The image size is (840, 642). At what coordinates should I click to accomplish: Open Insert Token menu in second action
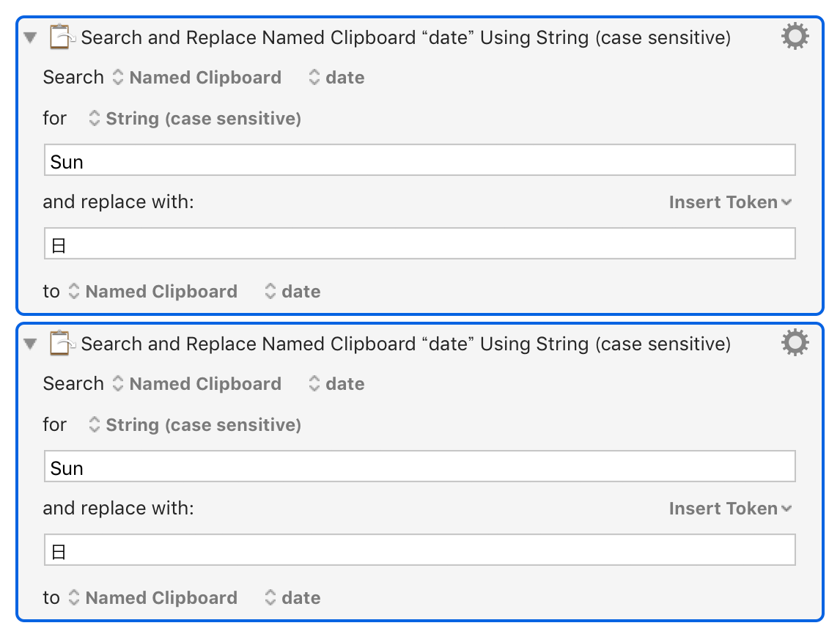(x=730, y=509)
